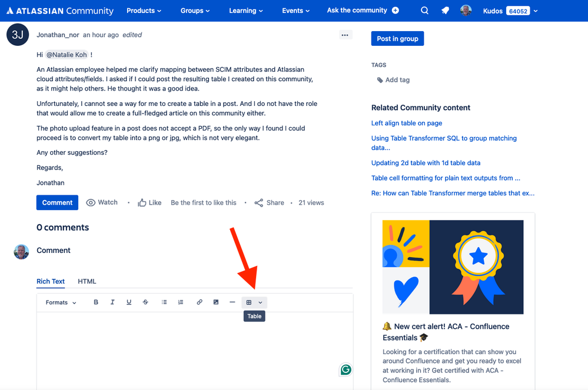Click inside the comment text editor area
The width and height of the screenshot is (588, 390).
[195, 350]
